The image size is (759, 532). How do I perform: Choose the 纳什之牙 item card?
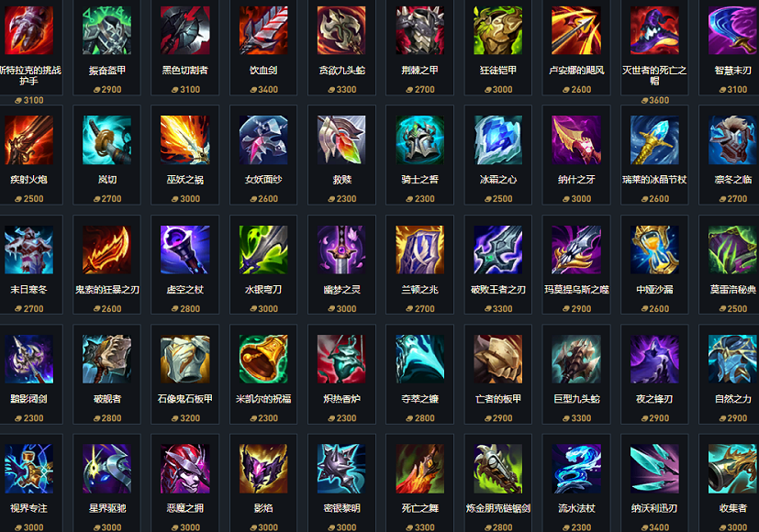576,155
